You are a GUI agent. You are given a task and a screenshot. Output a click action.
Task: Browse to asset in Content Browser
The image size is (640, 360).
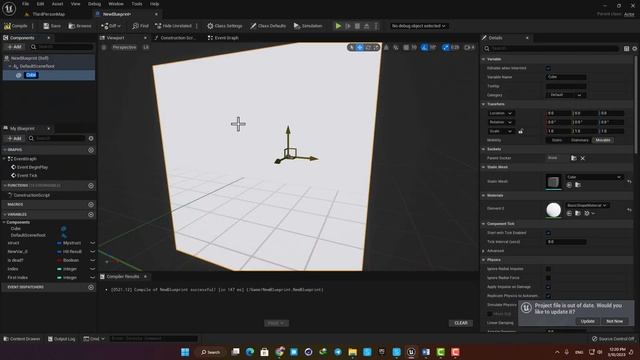[80, 26]
